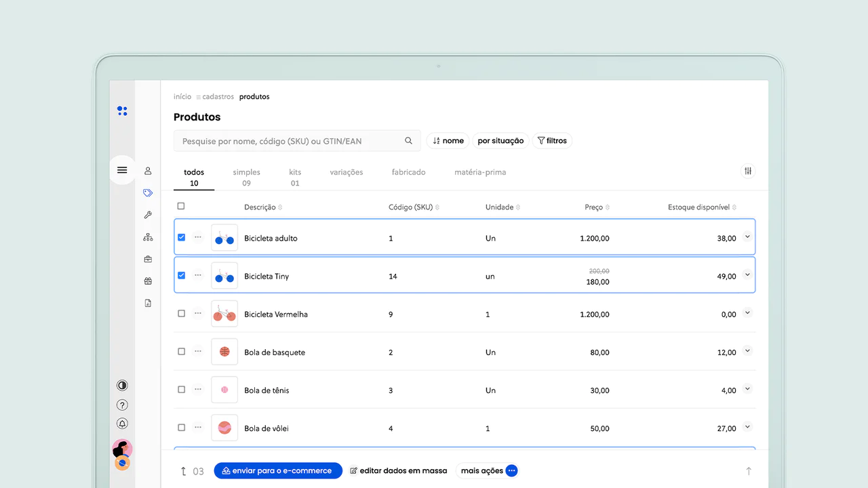Open the tag icon in sidebar
The width and height of the screenshot is (868, 488).
click(x=148, y=193)
